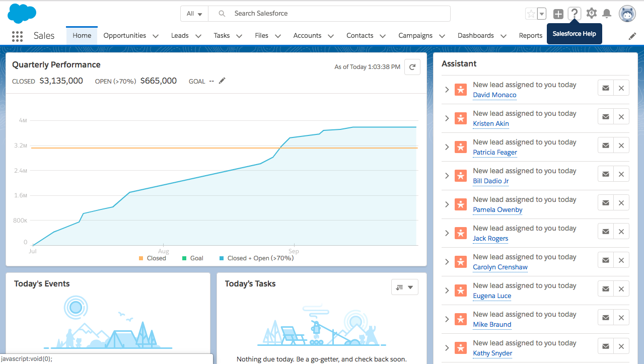Open David Monaco's lead record
Image resolution: width=644 pixels, height=364 pixels.
pyautogui.click(x=494, y=95)
